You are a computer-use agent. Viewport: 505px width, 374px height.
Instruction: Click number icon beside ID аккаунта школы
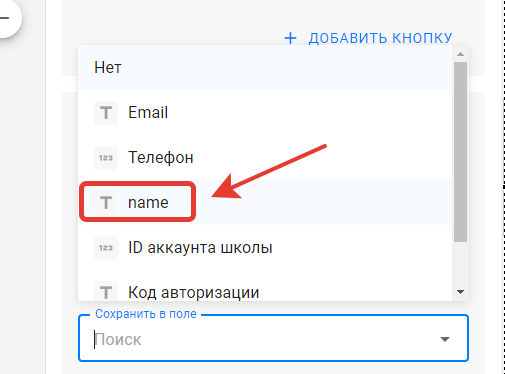pyautogui.click(x=106, y=248)
